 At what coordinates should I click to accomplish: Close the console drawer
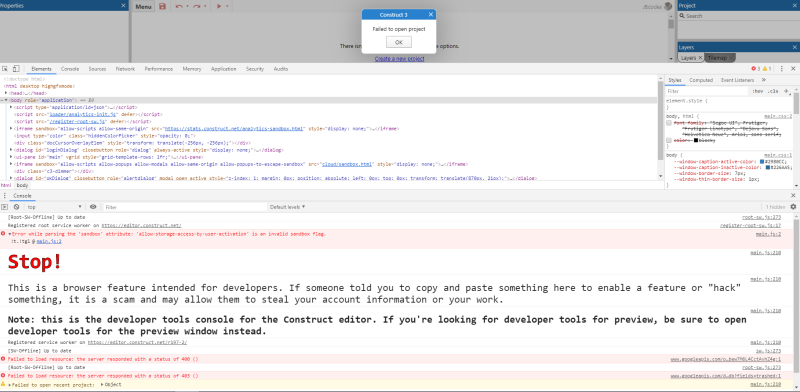pyautogui.click(x=793, y=195)
